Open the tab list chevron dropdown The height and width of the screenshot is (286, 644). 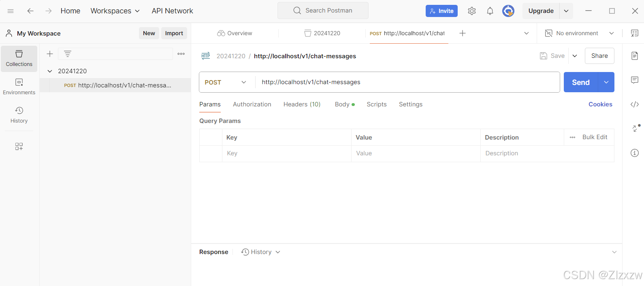527,33
